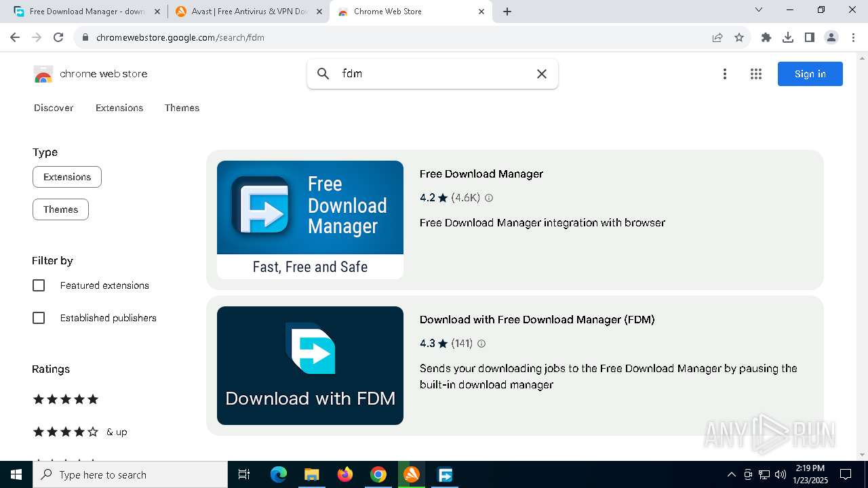The height and width of the screenshot is (488, 868).
Task: Open Free Download Manager extension title
Action: 481,174
